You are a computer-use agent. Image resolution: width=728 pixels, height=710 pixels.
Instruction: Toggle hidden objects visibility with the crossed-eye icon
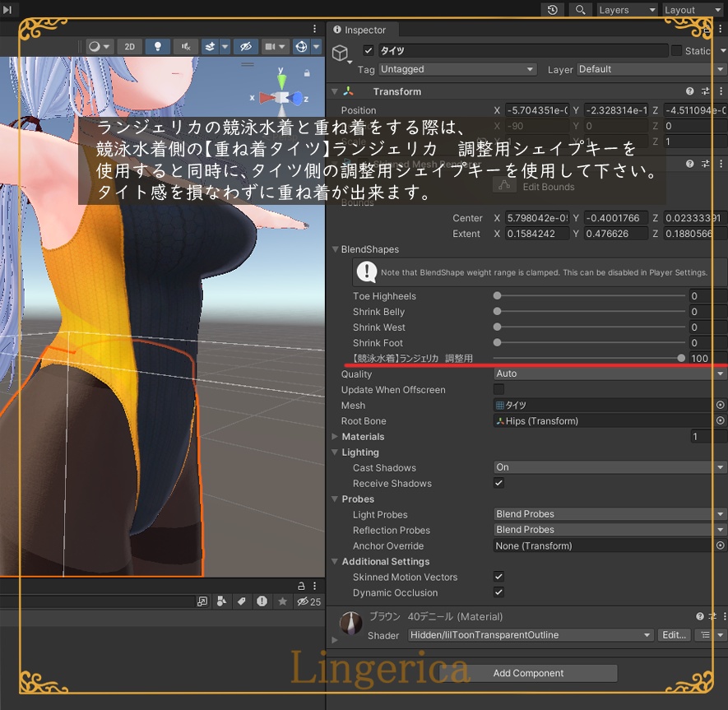click(x=246, y=46)
